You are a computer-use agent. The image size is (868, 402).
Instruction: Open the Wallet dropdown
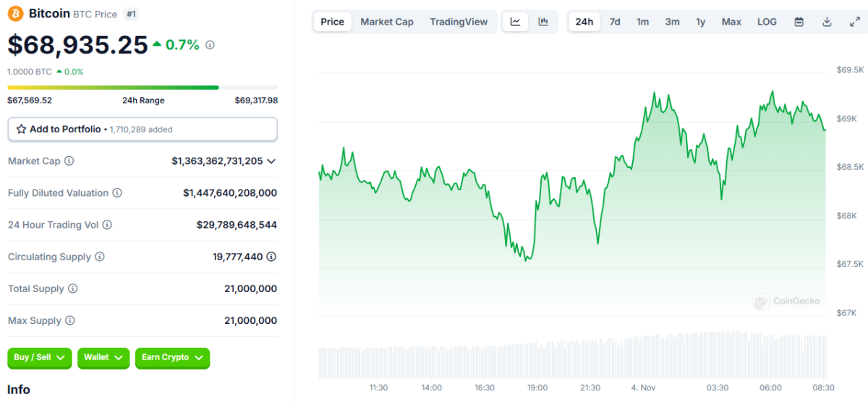pyautogui.click(x=103, y=358)
